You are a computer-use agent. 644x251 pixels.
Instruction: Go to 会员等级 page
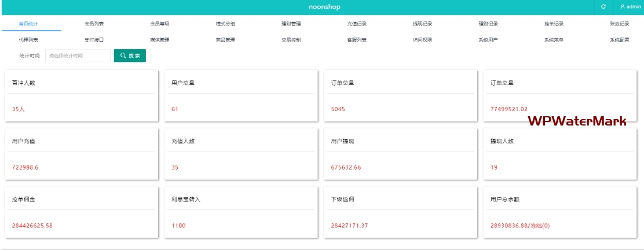coord(159,24)
